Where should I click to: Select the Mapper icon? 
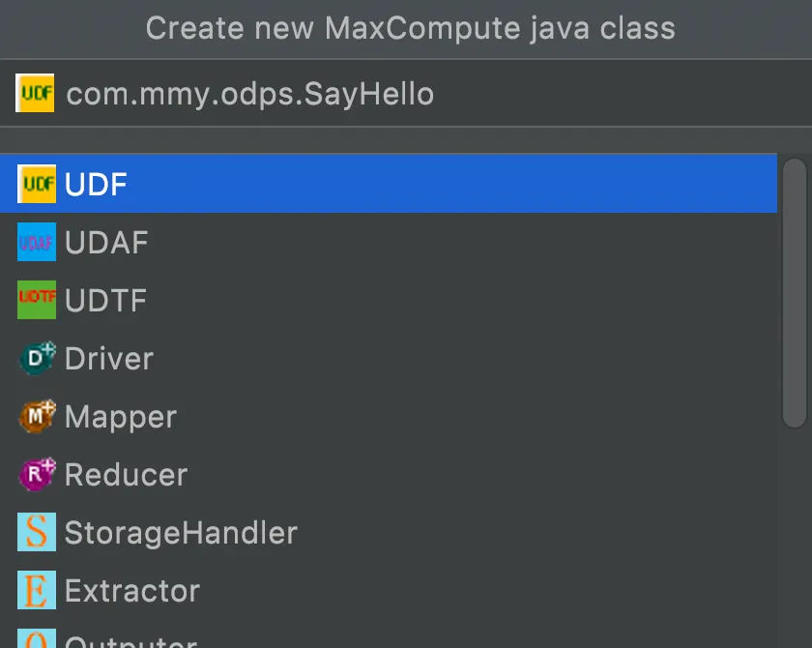35,416
